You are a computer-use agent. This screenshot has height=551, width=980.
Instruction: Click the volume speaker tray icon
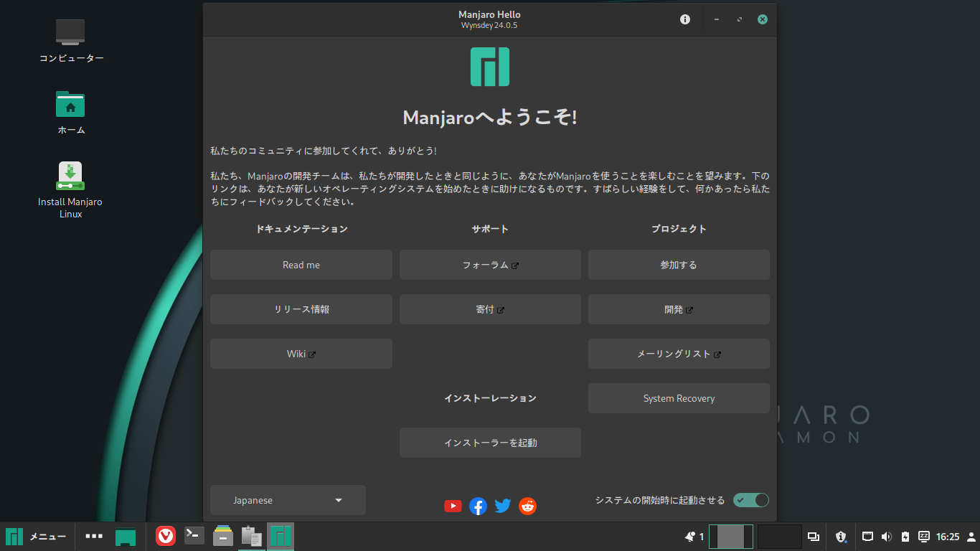pyautogui.click(x=886, y=536)
